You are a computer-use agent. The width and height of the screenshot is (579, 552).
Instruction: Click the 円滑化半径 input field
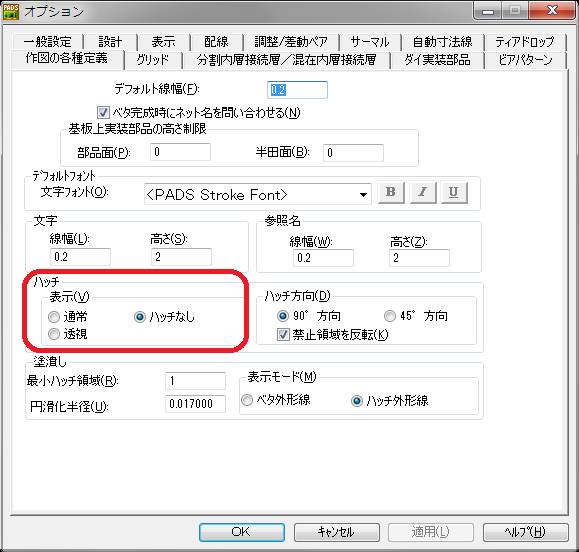[x=195, y=404]
